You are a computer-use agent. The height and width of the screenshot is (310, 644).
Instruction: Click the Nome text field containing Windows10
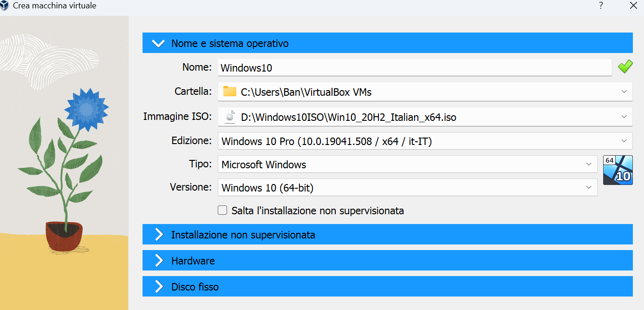414,67
